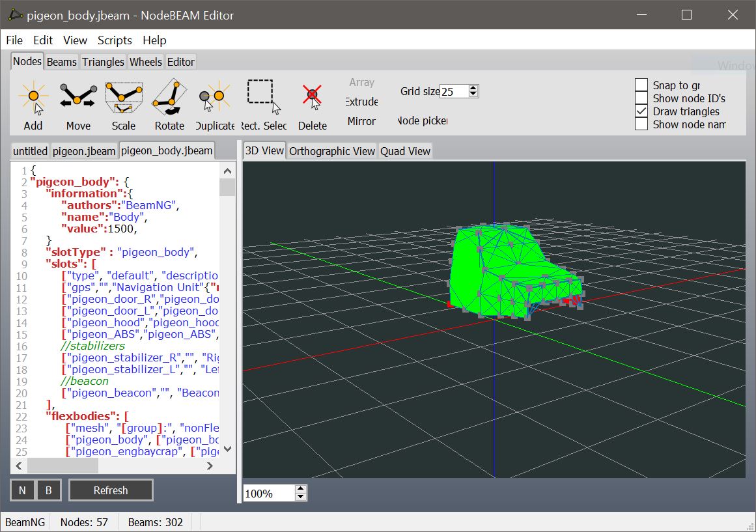Enable Show node ID's checkbox
This screenshot has width=756, height=532.
641,98
